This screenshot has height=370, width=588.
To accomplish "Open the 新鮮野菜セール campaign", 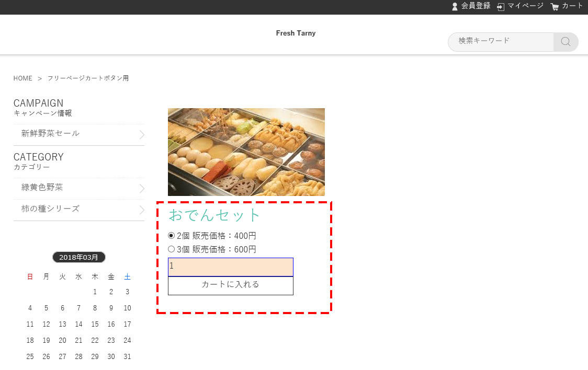I will [x=79, y=134].
